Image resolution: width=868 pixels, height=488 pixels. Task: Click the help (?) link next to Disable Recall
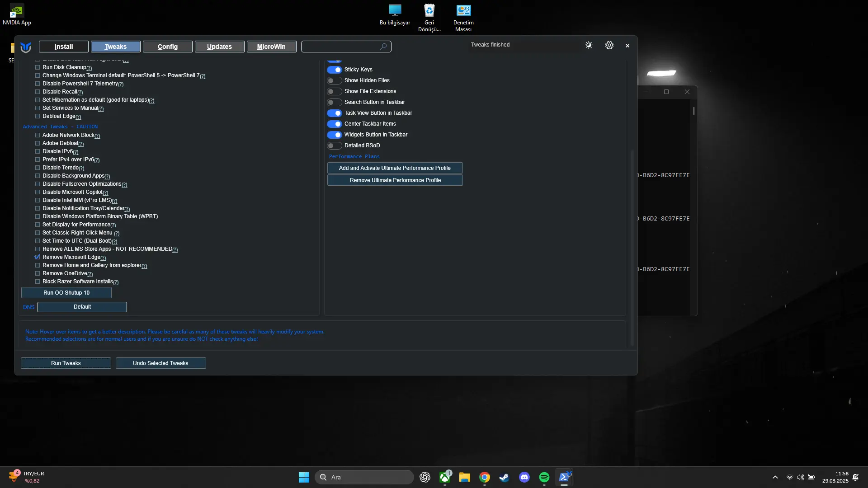pos(80,92)
